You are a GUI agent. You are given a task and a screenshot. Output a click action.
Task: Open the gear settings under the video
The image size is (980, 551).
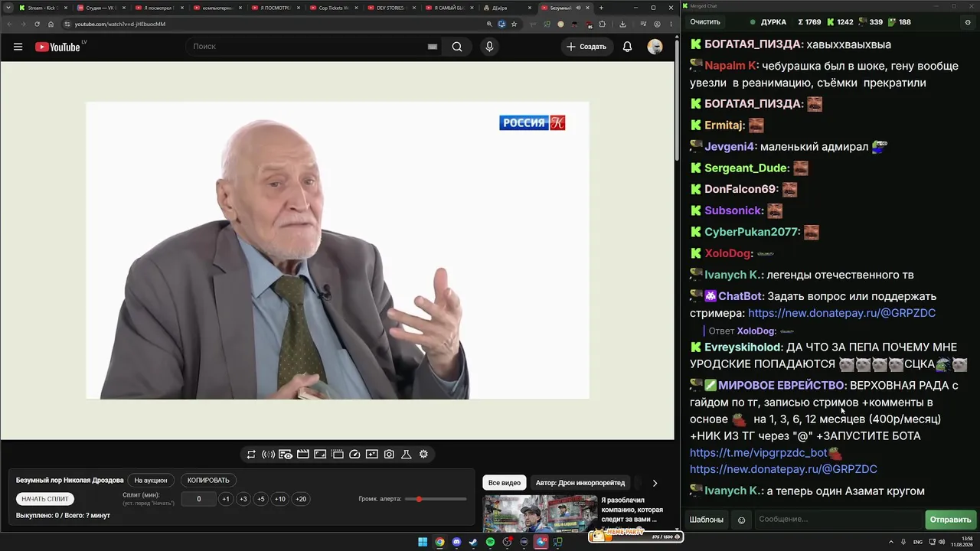coord(423,455)
